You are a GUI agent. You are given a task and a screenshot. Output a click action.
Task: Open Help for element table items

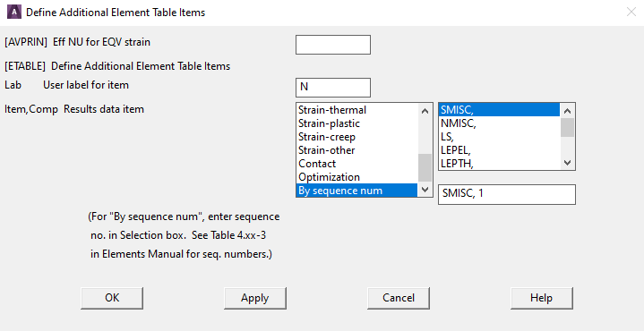pyautogui.click(x=542, y=298)
